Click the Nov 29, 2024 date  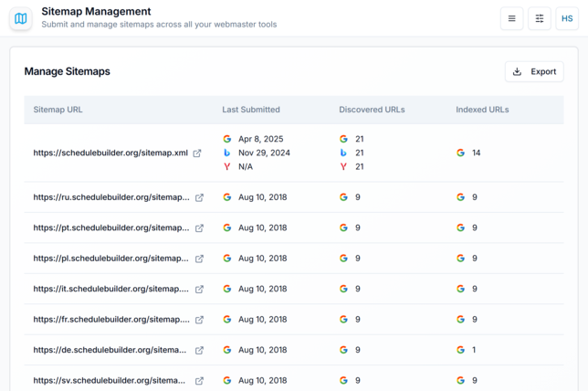pos(264,153)
